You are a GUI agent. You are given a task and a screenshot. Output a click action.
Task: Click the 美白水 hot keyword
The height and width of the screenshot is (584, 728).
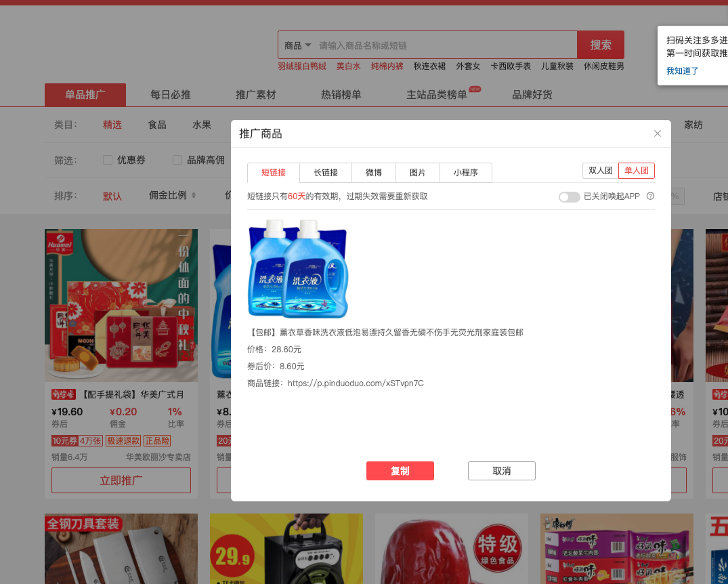348,66
